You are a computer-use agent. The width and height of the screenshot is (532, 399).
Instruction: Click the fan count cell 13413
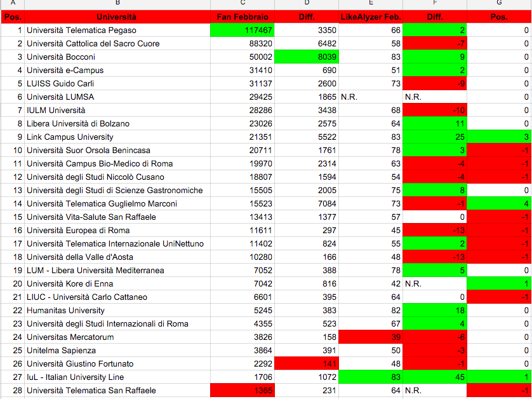[x=243, y=217]
